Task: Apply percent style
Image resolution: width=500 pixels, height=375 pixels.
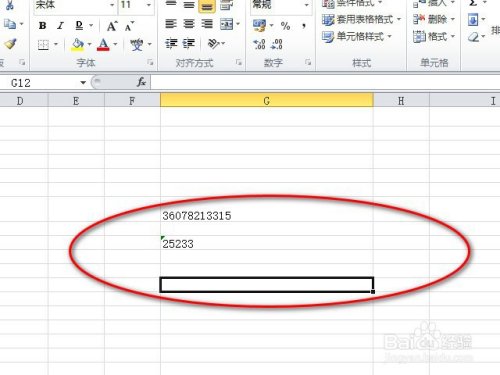Action: (x=285, y=26)
